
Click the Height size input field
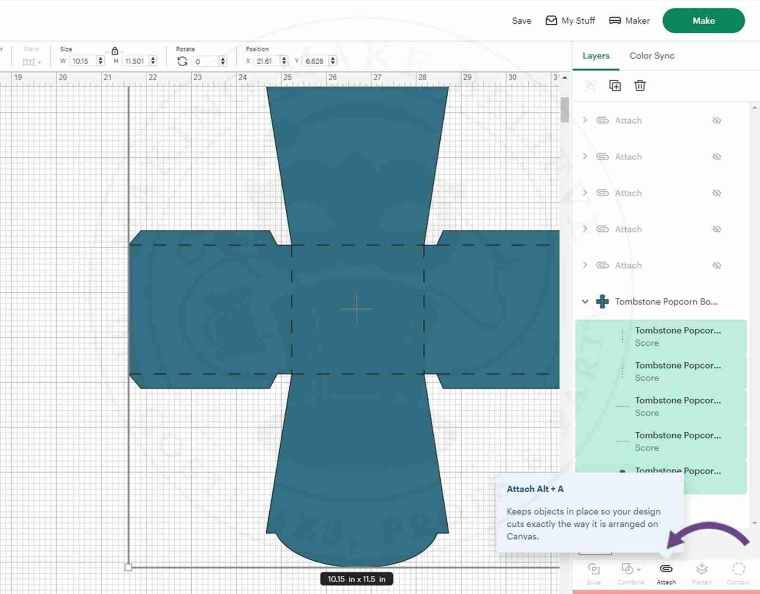click(135, 61)
